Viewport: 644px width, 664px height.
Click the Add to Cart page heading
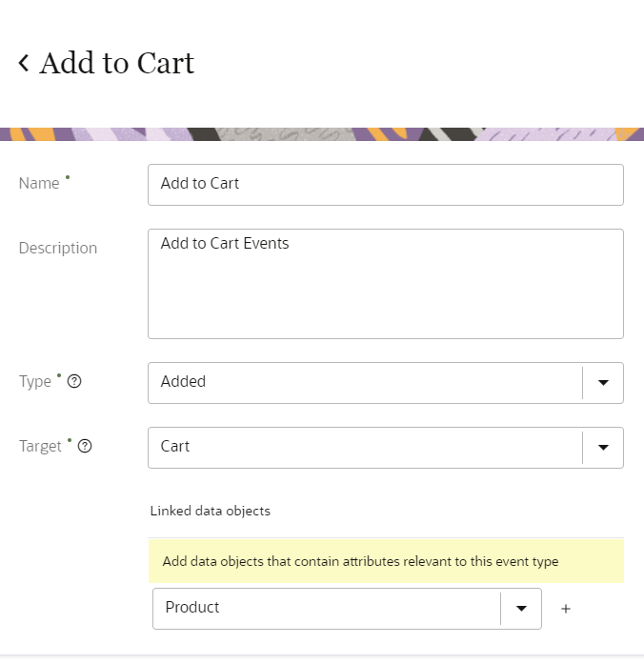click(116, 63)
